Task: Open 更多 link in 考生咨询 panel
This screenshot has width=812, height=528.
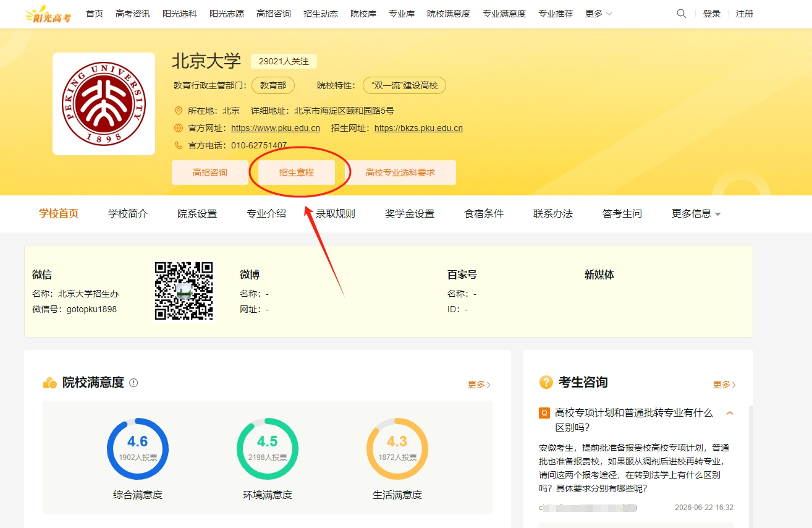Action: (x=724, y=385)
